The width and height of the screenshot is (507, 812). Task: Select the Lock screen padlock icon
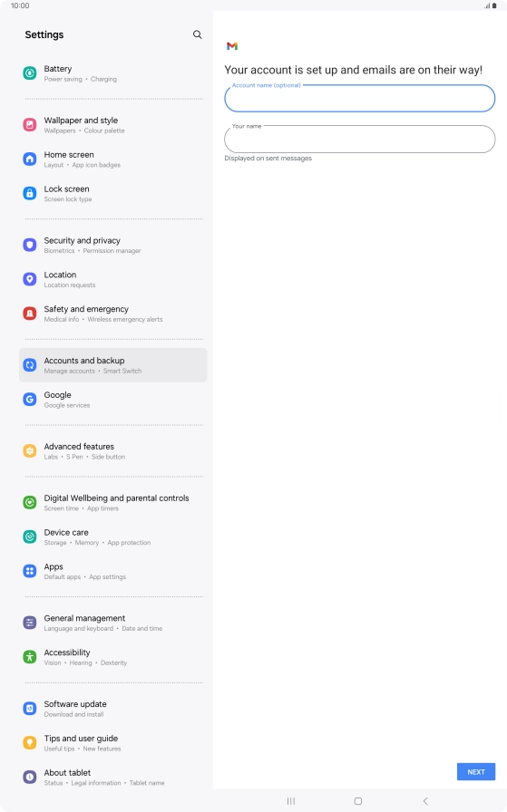point(30,193)
